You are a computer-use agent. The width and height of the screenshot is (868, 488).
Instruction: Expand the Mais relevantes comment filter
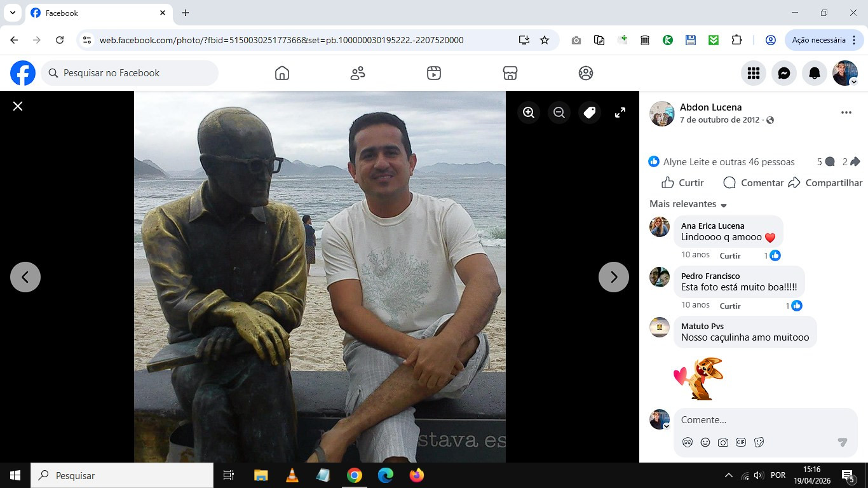pos(688,204)
